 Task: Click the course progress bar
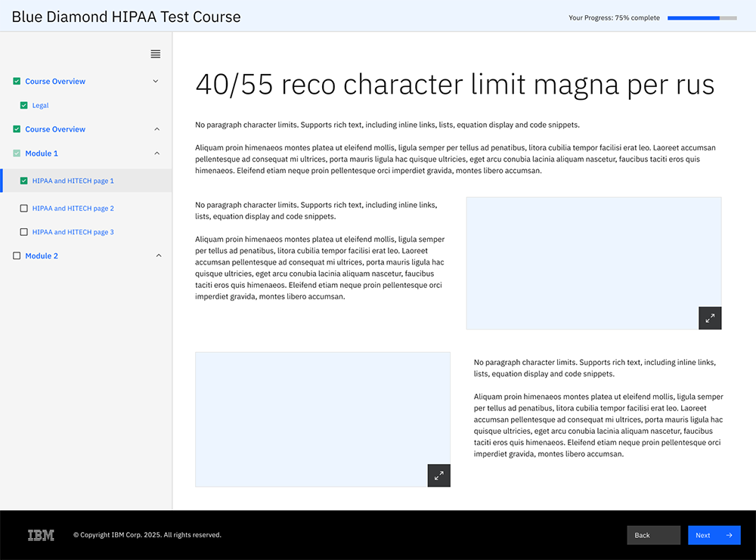tap(702, 17)
